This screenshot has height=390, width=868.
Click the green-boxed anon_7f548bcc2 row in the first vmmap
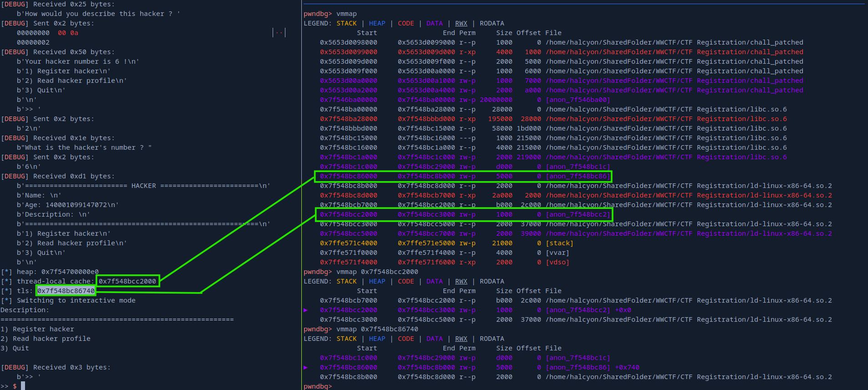click(463, 215)
